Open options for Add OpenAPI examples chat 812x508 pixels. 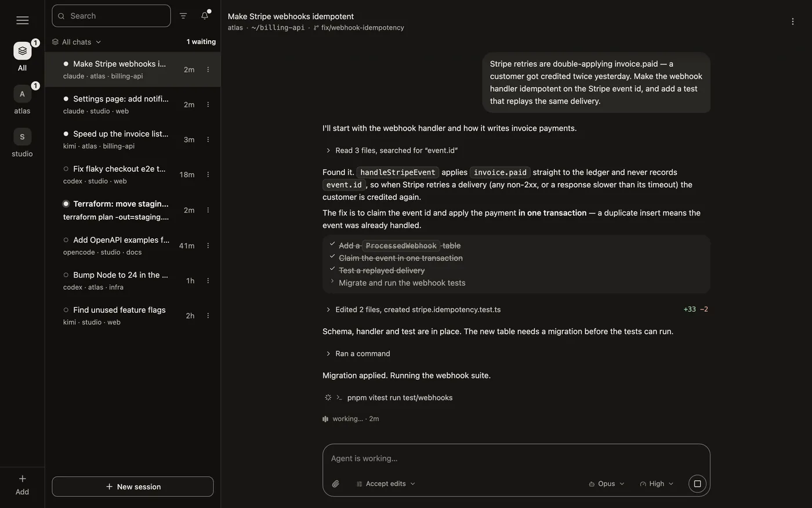[x=208, y=246]
